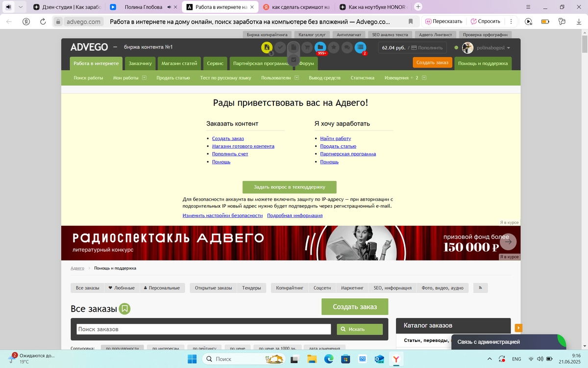
Task: Click the tab sound speaker icon at top left
Action: pyautogui.click(x=8, y=7)
